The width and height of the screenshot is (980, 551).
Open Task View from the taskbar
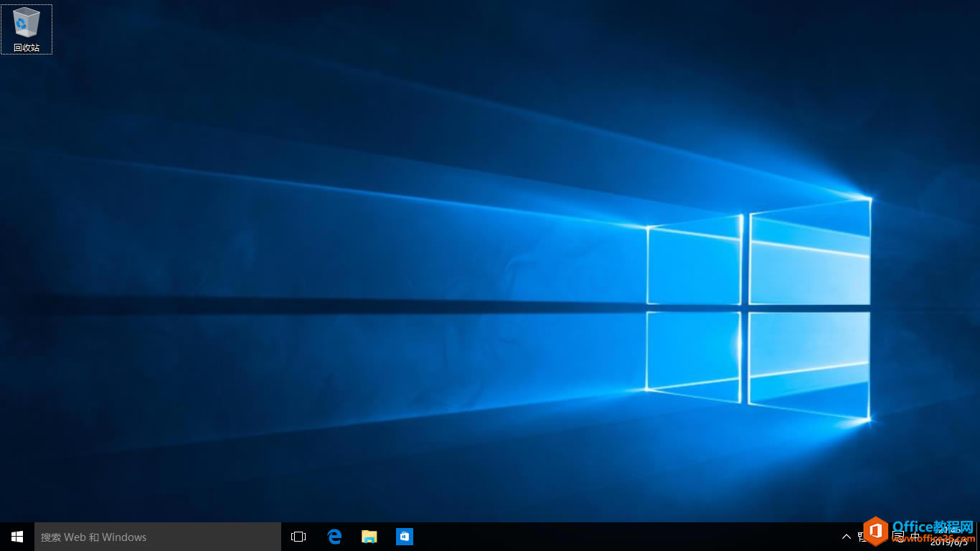click(x=298, y=537)
